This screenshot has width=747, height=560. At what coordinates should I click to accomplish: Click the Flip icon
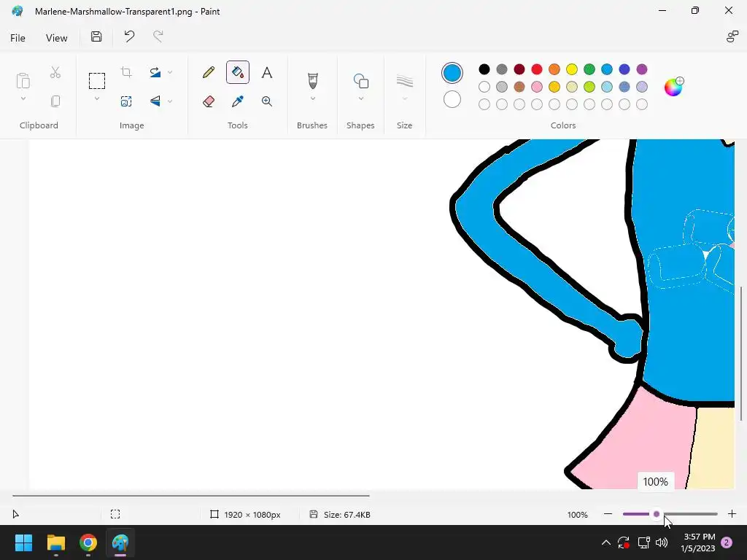155,101
